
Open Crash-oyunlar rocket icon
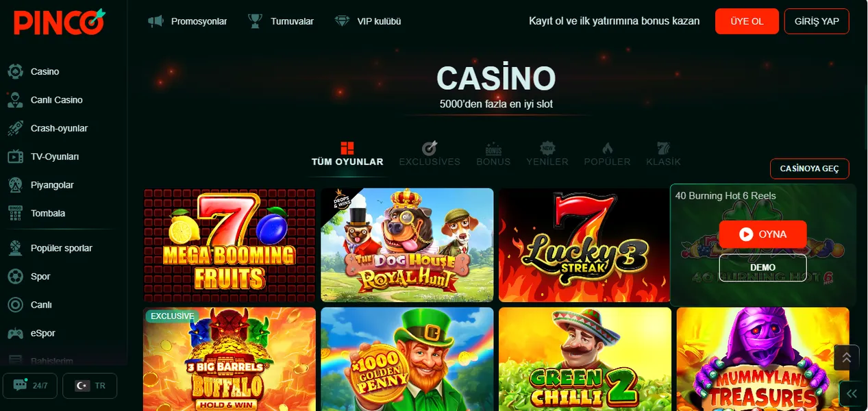tap(15, 128)
